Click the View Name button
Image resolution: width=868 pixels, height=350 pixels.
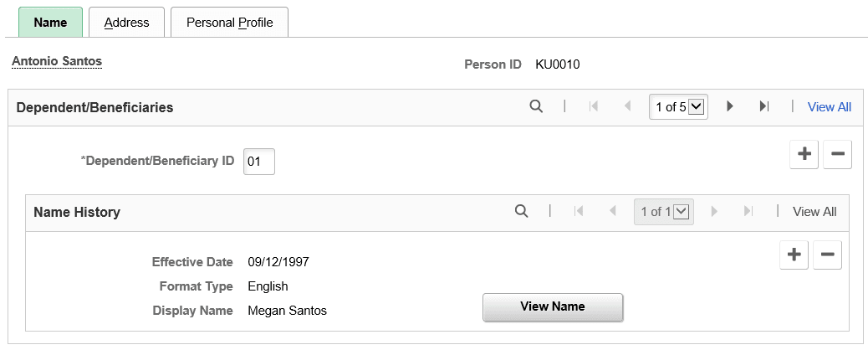(x=553, y=307)
